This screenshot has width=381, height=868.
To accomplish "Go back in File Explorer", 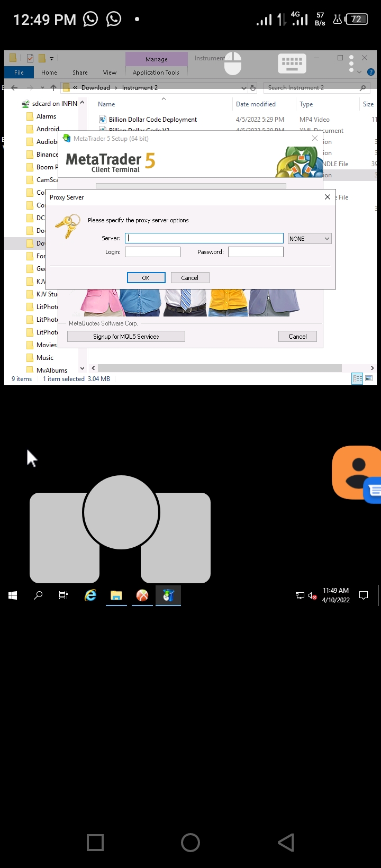I will click(x=14, y=88).
